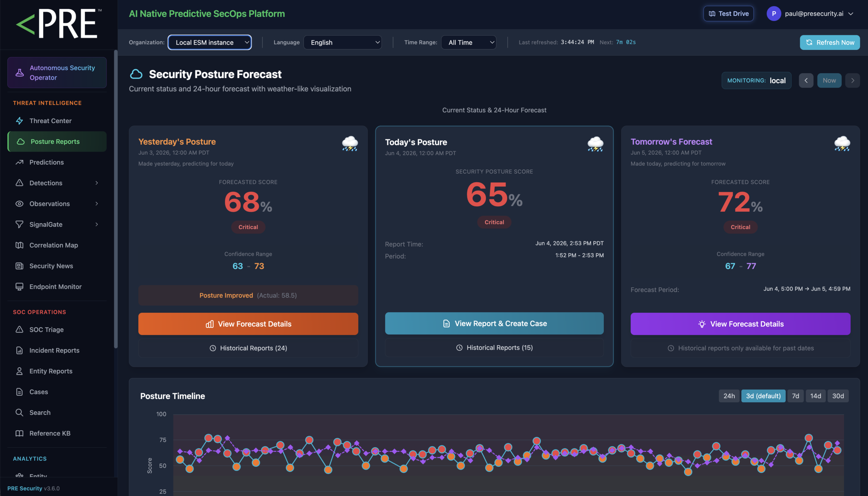Expand the Detections submenu chevron

click(97, 183)
